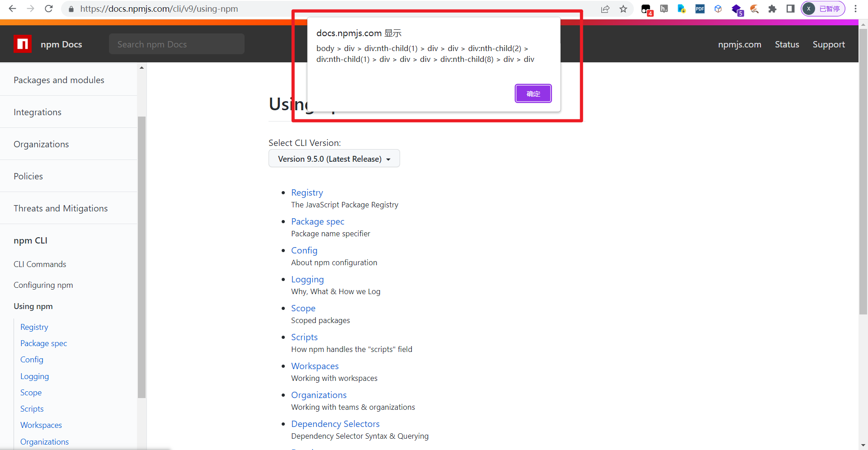Select Configuring npm in sidebar

[43, 285]
